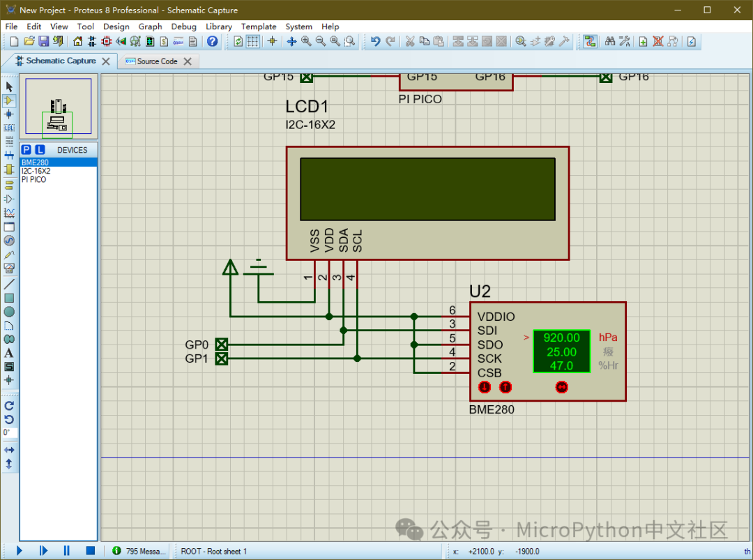Zoom in using the magnifier plus icon
Screen dimensions: 753x560
[306, 42]
